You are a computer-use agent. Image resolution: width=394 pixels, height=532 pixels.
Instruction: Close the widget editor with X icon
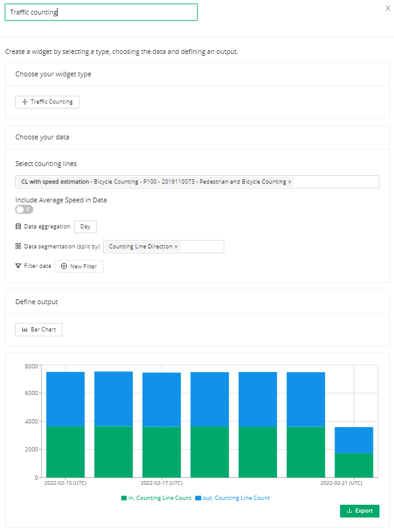coord(387,8)
